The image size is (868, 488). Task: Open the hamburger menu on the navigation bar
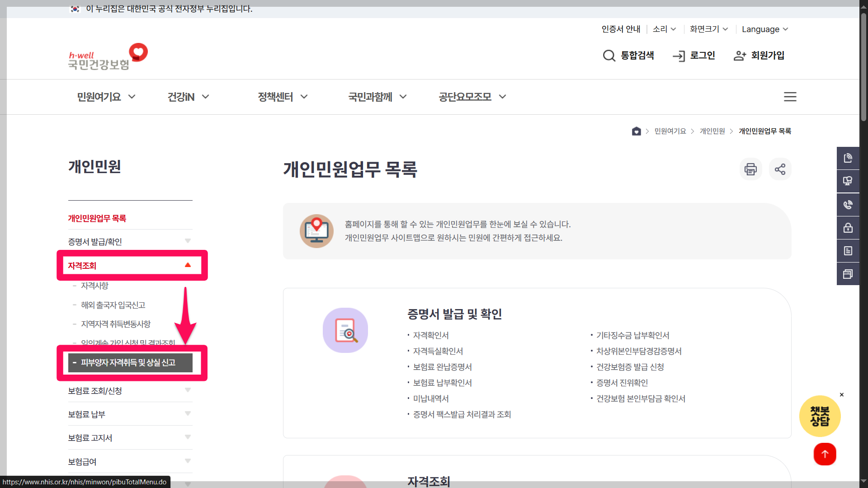point(790,96)
